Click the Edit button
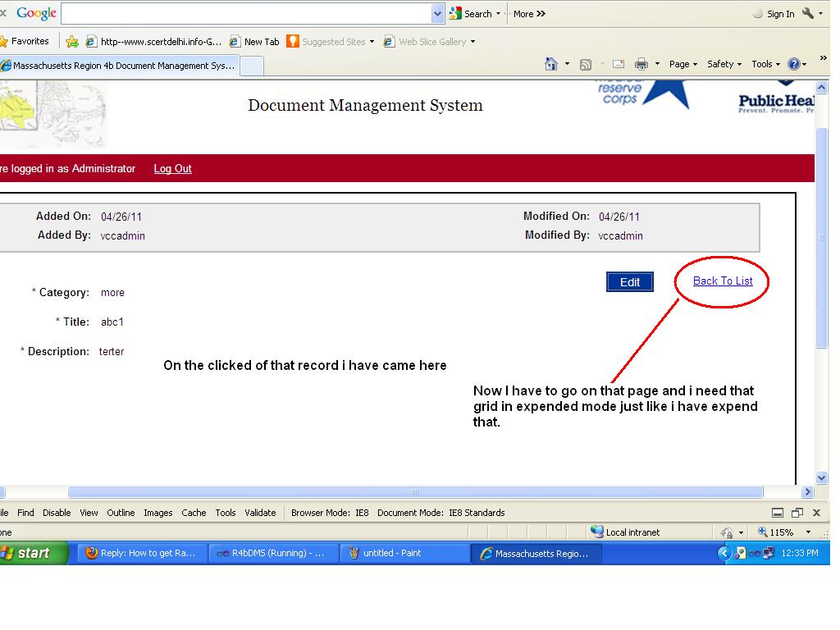The image size is (840, 630). click(x=629, y=282)
